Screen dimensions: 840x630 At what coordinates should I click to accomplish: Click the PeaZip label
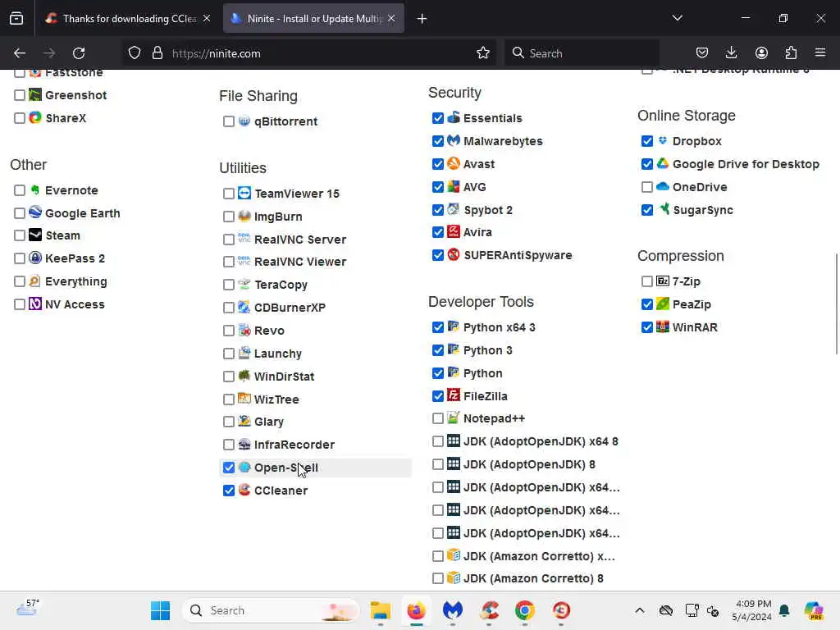(692, 304)
